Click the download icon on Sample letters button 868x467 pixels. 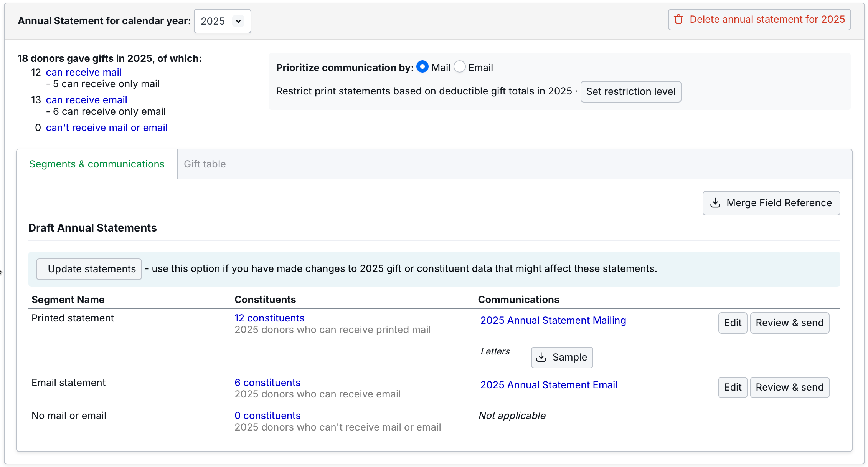(x=541, y=357)
